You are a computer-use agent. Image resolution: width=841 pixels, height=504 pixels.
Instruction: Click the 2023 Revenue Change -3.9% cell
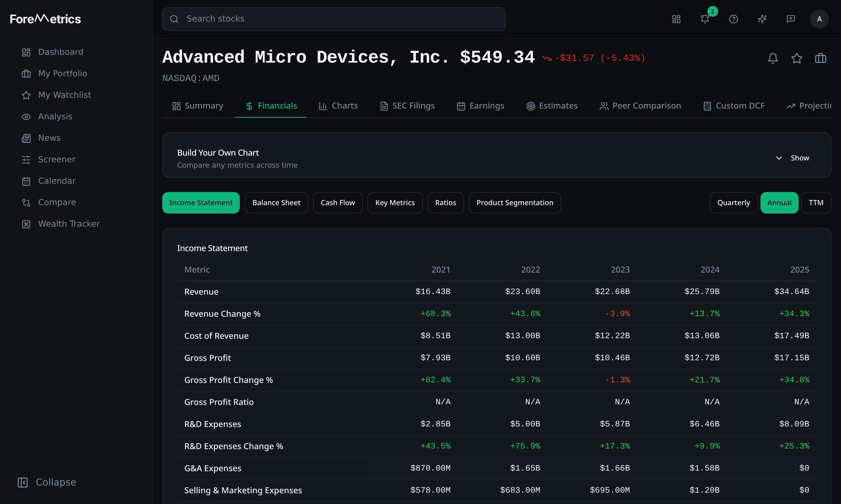[x=617, y=314]
